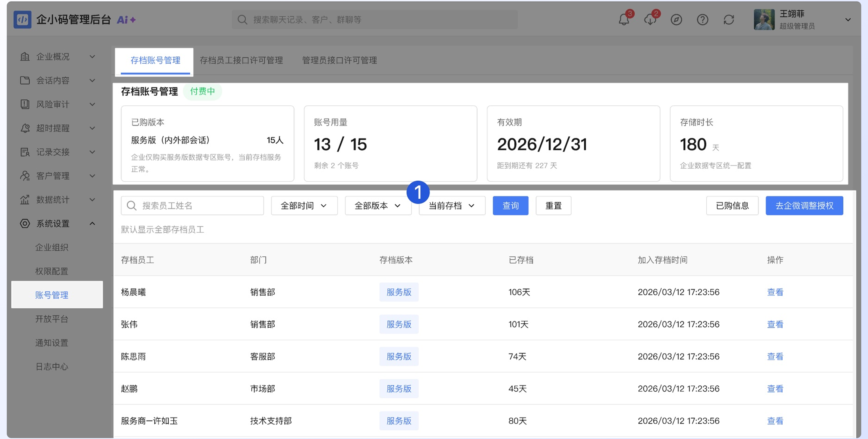
Task: Click the compass explore icon
Action: 676,19
